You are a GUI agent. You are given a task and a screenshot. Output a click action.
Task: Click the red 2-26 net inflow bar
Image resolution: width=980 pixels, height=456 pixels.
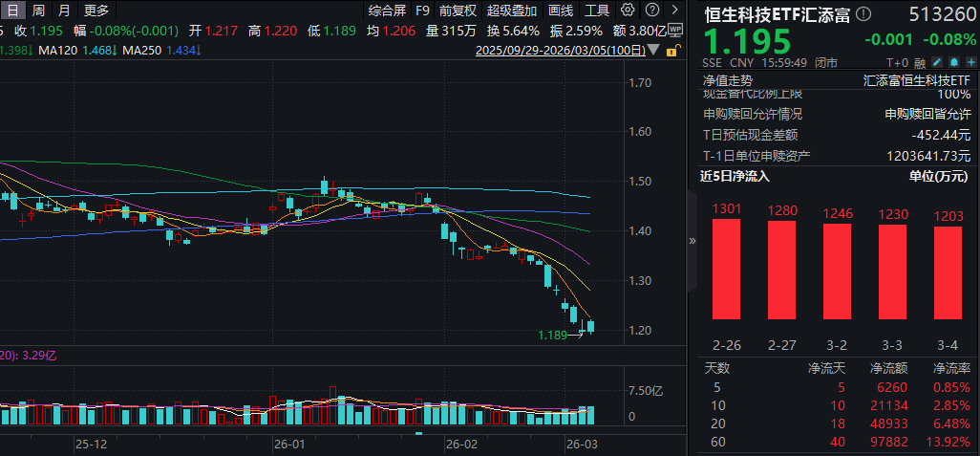click(x=726, y=269)
